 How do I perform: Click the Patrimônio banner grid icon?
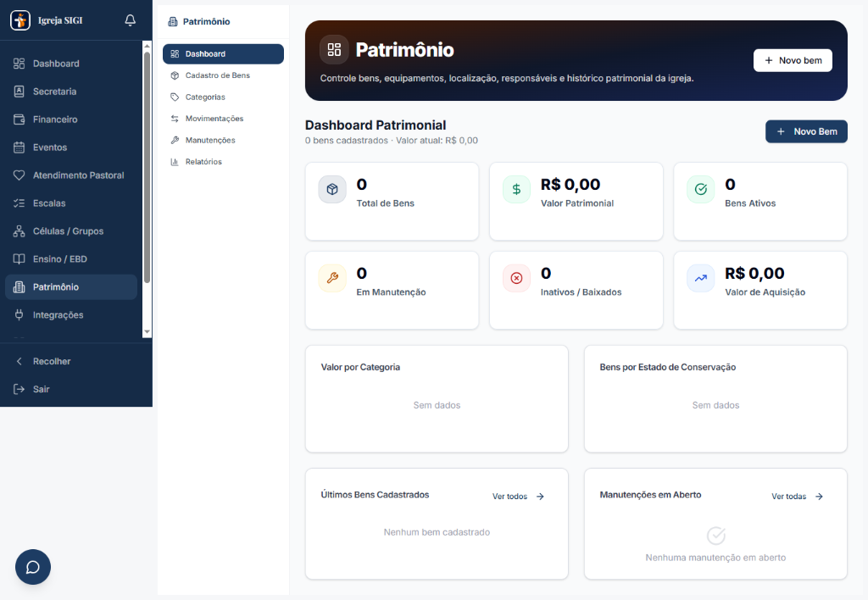point(334,50)
